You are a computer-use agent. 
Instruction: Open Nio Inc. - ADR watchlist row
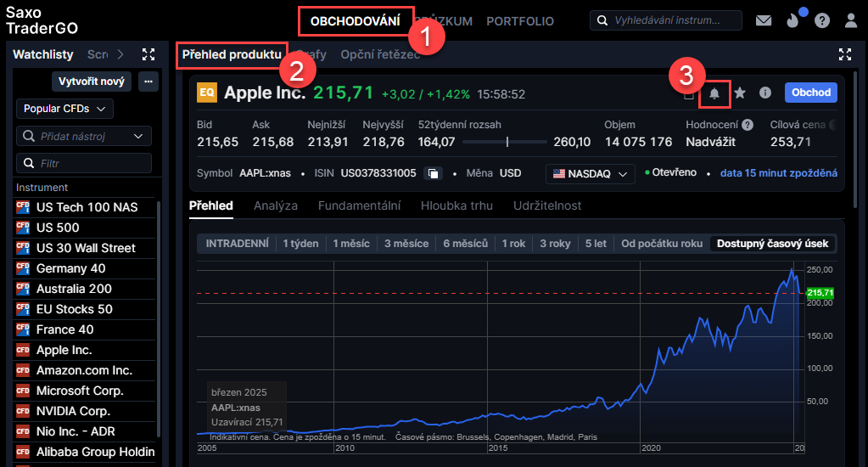point(84,431)
